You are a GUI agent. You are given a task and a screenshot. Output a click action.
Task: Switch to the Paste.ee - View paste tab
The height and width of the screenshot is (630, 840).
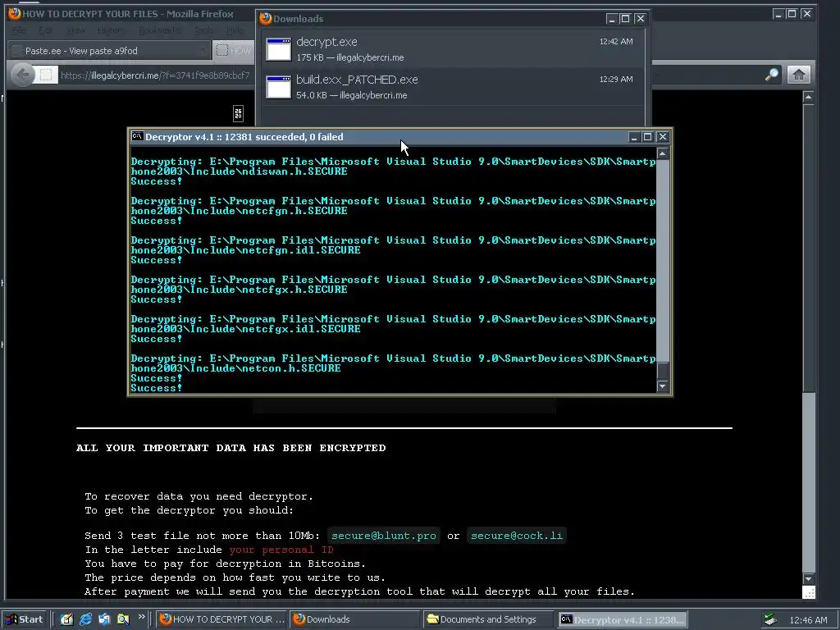click(109, 51)
